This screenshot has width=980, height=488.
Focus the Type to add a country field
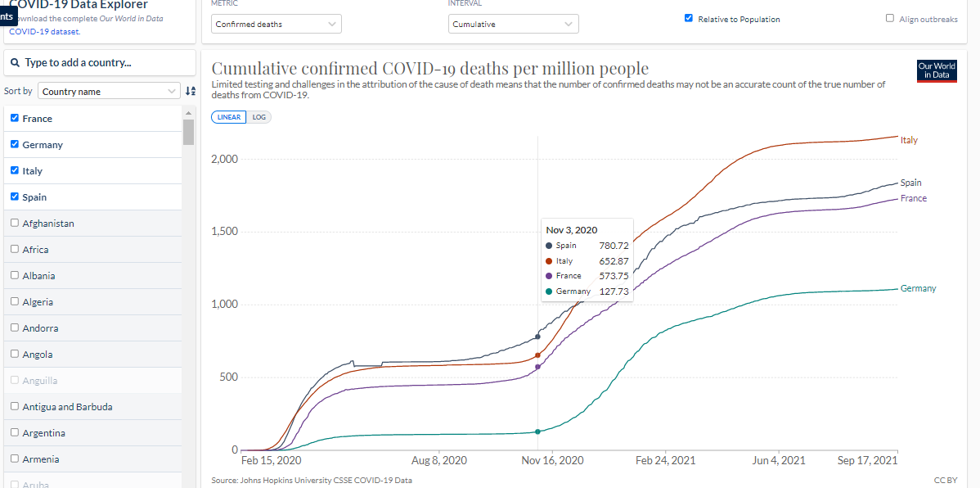pos(100,62)
